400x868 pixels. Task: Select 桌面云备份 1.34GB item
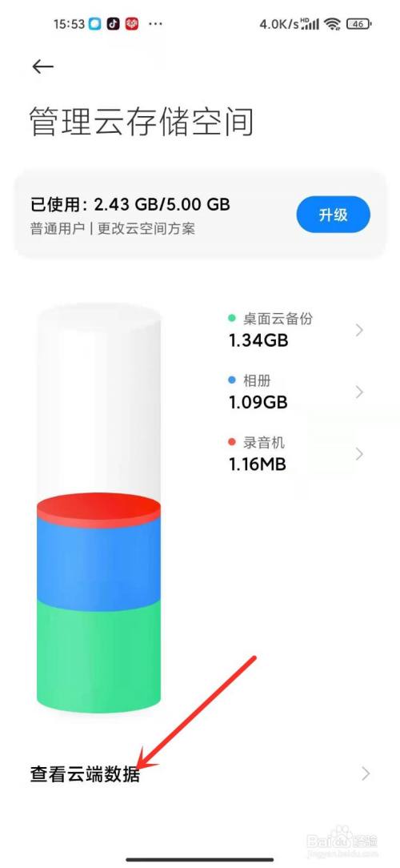[296, 331]
